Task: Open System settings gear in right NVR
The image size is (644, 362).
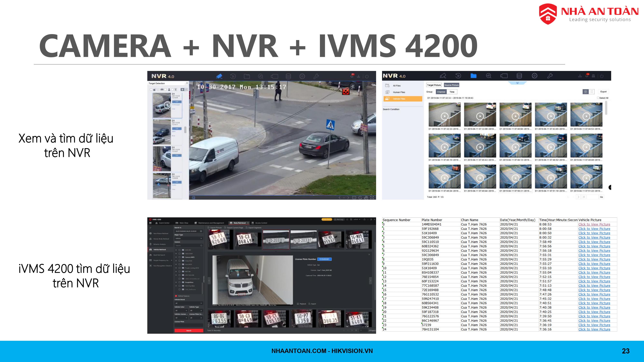Action: (x=535, y=76)
